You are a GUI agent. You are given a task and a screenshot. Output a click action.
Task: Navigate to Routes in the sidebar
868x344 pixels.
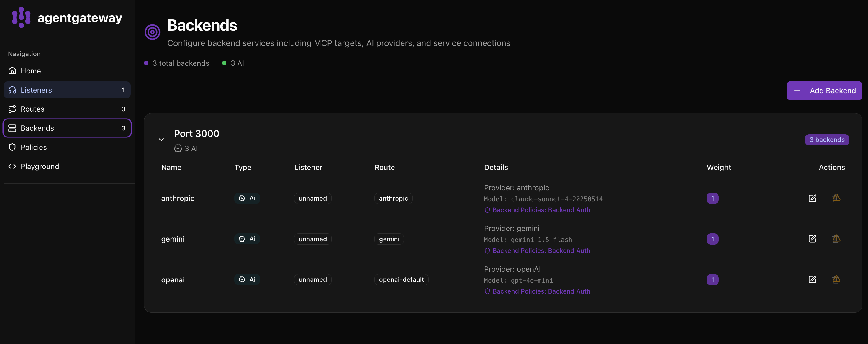32,109
